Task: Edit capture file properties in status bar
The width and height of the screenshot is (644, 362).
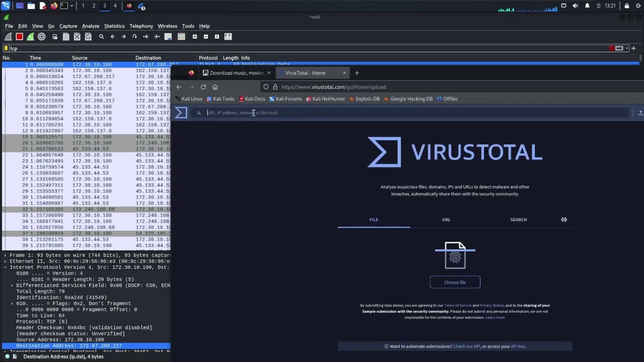Action: (x=15, y=356)
